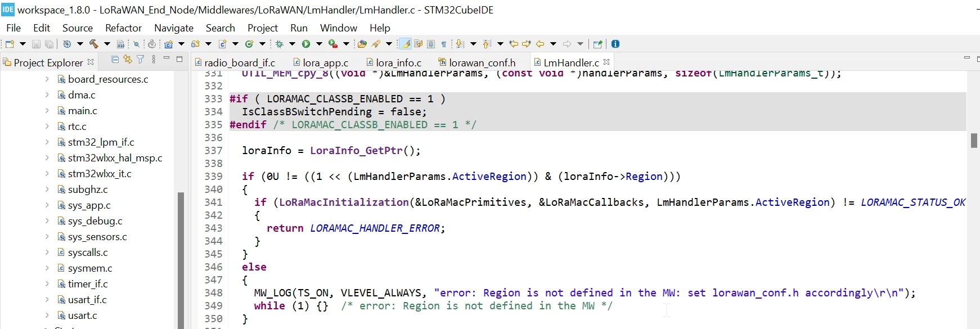Viewport: 980px width, 329px height.
Task: Toggle Link with Editor arrows
Action: (128, 59)
